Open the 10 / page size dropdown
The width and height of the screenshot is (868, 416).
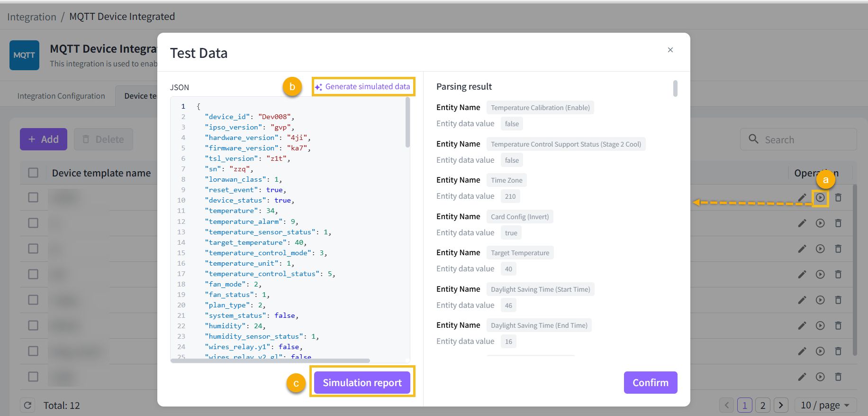click(825, 405)
